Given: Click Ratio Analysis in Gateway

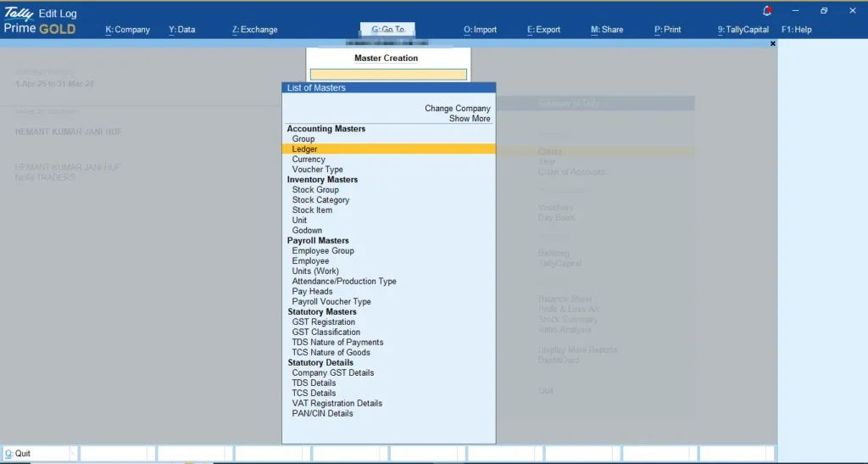Looking at the screenshot, I should [x=565, y=330].
